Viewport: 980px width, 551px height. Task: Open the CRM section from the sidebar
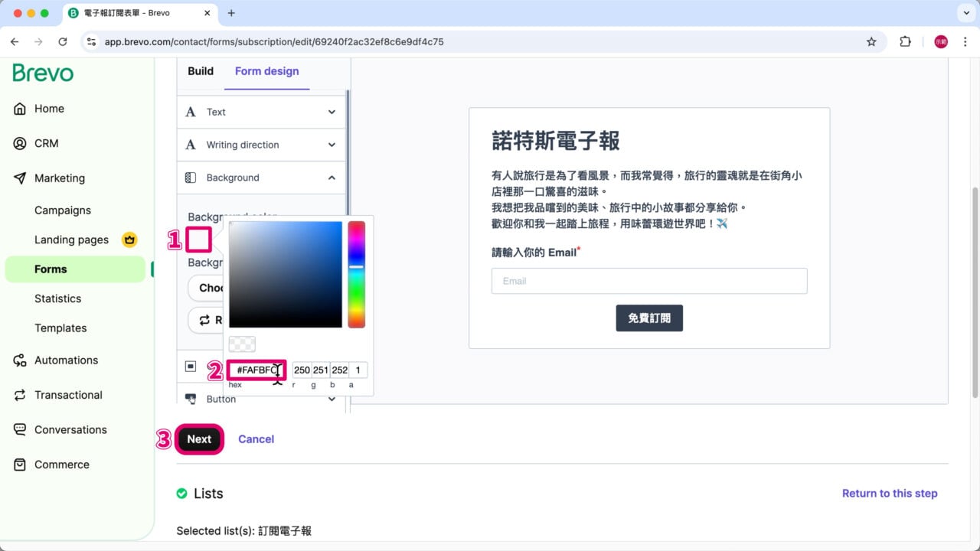pos(47,143)
